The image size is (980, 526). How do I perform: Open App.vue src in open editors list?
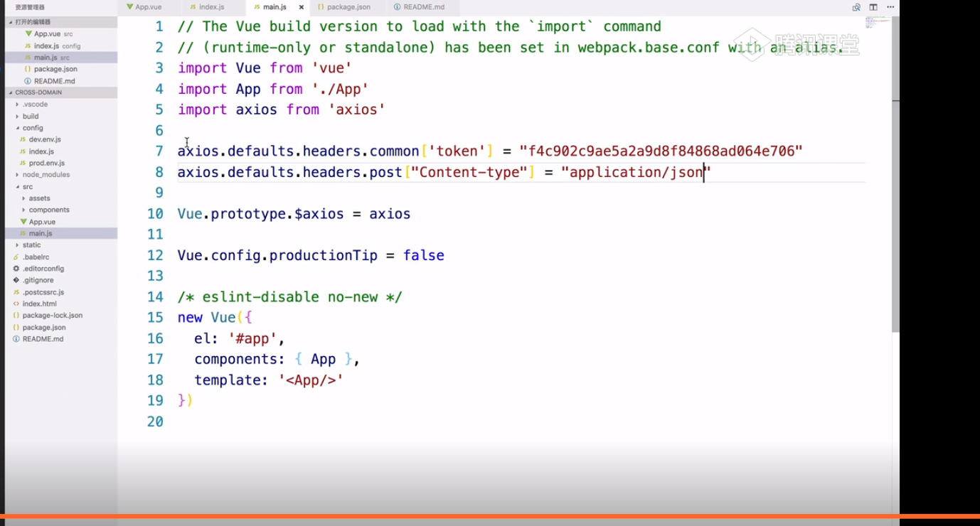61,34
